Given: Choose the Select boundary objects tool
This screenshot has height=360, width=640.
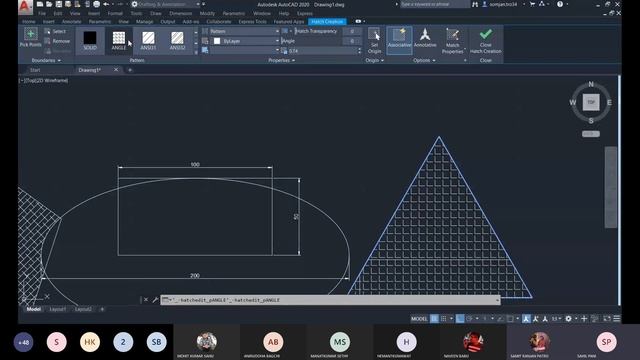Looking at the screenshot, I should pos(55,31).
